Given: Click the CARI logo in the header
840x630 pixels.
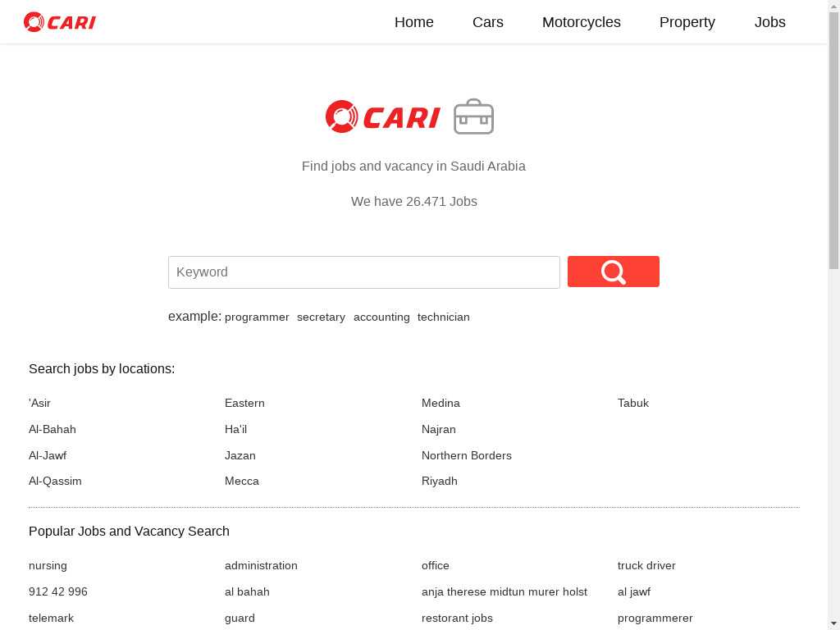Looking at the screenshot, I should click(x=59, y=22).
